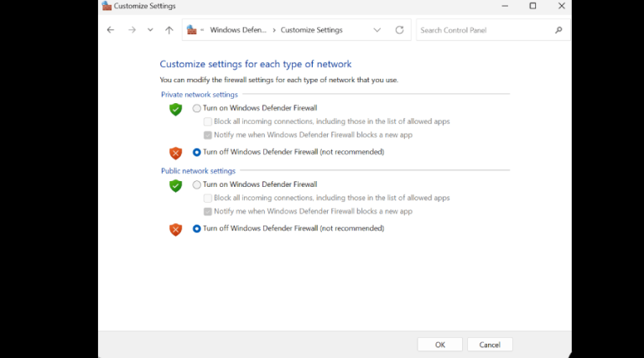Click the Control Panel icon in address bar

click(x=192, y=30)
